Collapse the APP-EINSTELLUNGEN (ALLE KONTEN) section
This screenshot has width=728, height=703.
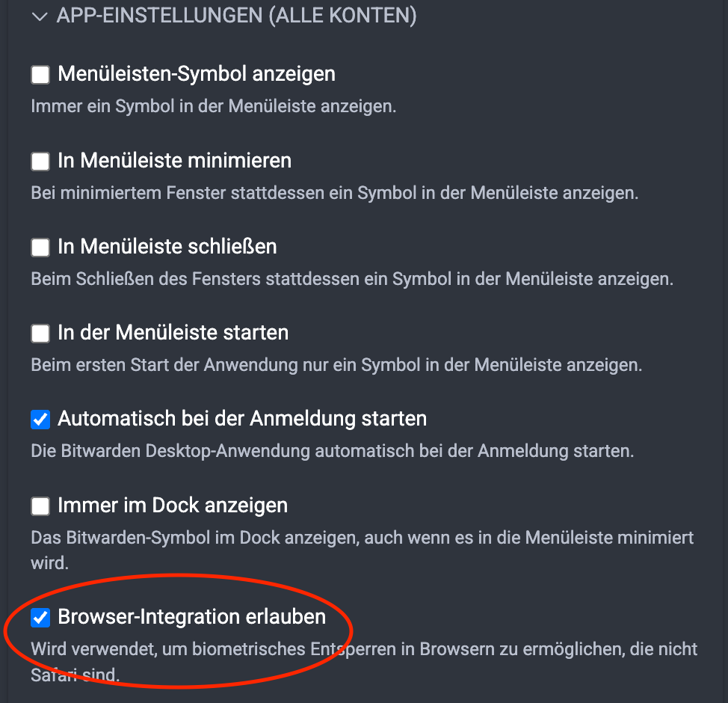click(x=40, y=16)
